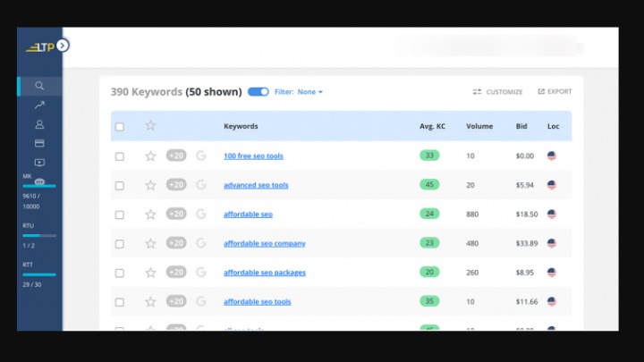Click the CUSTOMIZE button
644x362 pixels.
pyautogui.click(x=497, y=92)
